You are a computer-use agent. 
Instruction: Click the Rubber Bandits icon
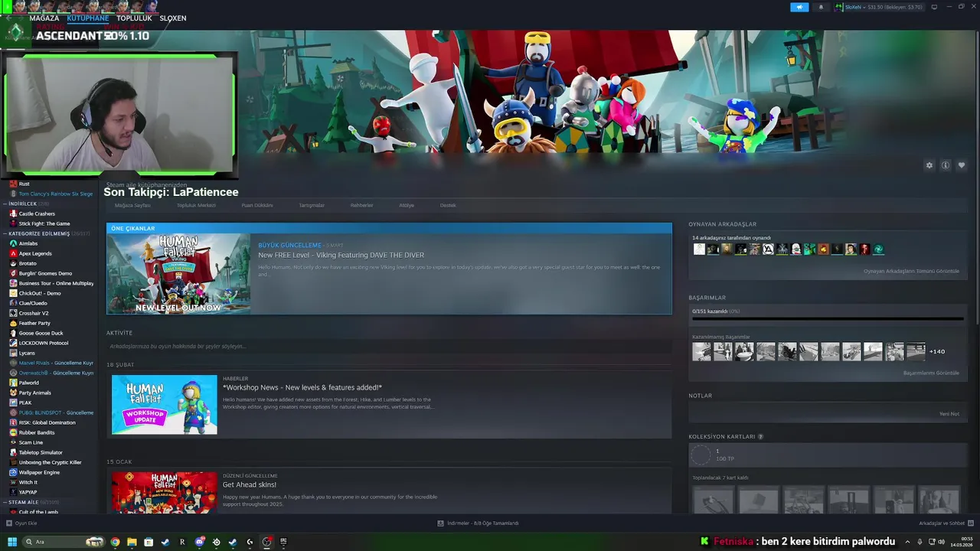coord(13,432)
